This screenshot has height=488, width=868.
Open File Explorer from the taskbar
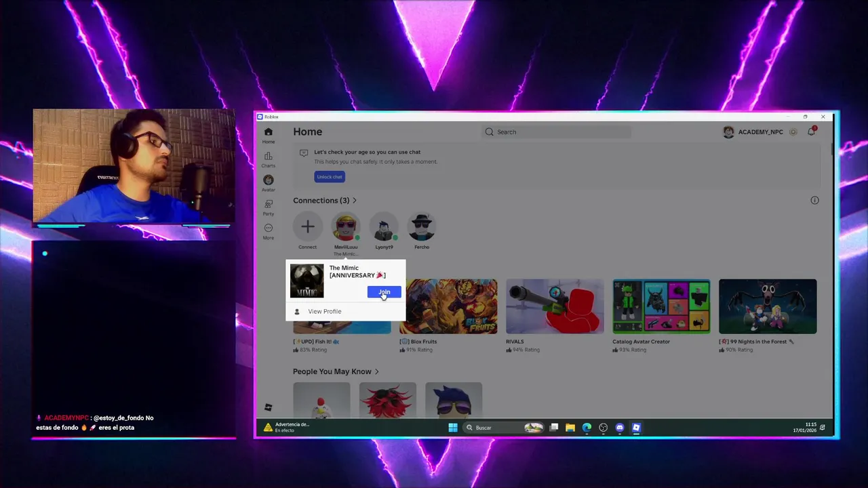click(570, 428)
